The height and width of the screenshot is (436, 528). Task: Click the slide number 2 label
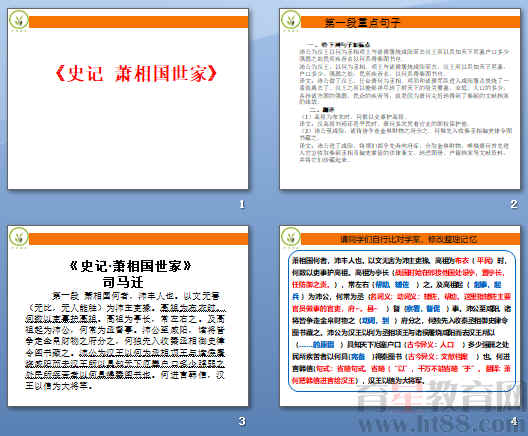click(x=514, y=204)
